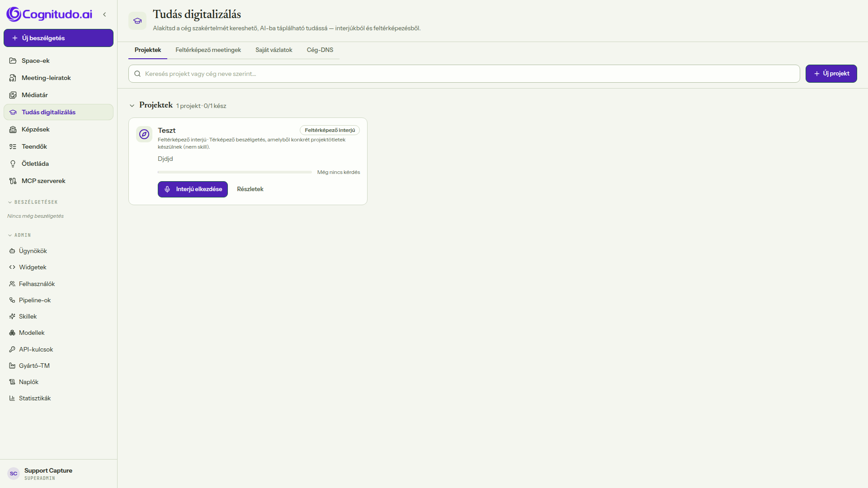
Task: Click the "Djdjd" project description text
Action: 165,159
